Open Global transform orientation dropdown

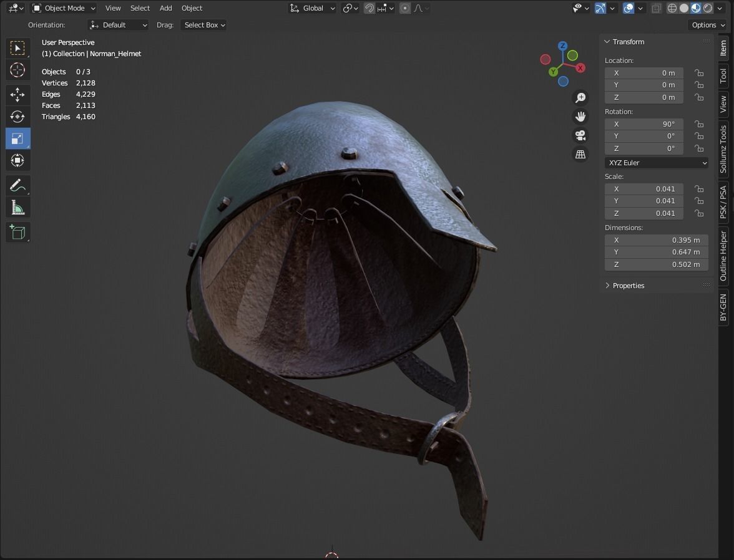313,8
